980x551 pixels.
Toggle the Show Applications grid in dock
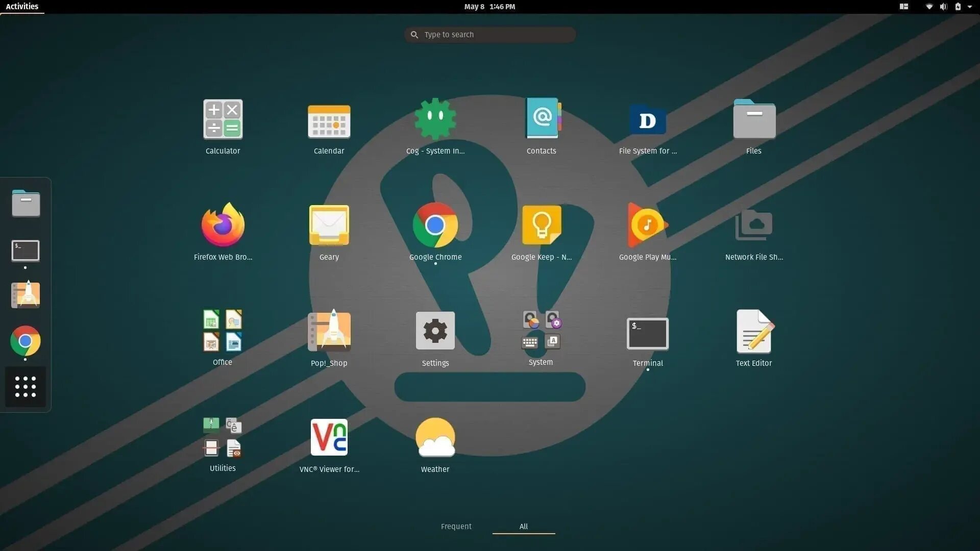click(26, 387)
